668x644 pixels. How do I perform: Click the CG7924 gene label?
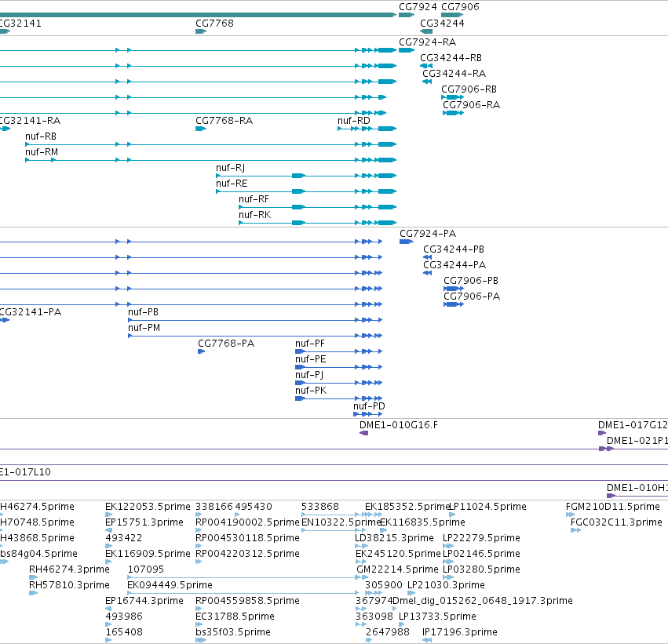pyautogui.click(x=418, y=7)
